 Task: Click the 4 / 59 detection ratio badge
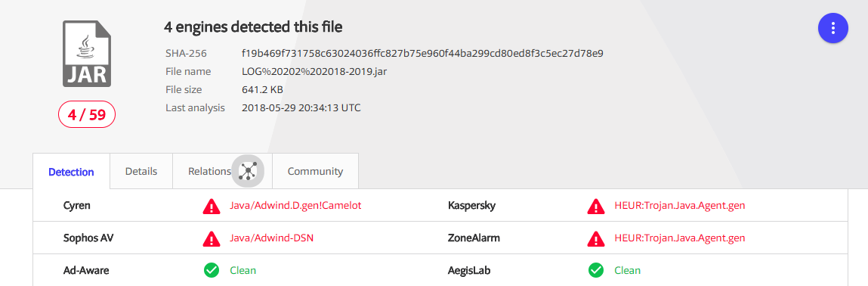pyautogui.click(x=87, y=115)
